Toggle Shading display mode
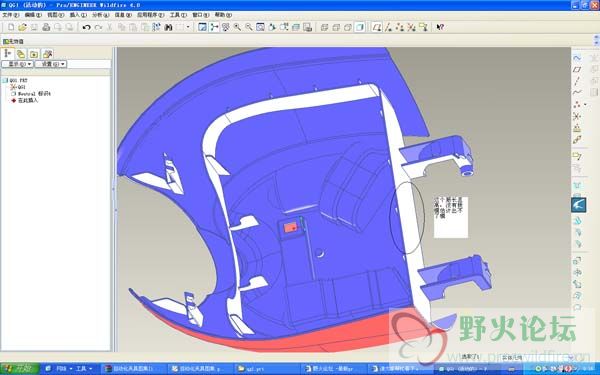 360,27
